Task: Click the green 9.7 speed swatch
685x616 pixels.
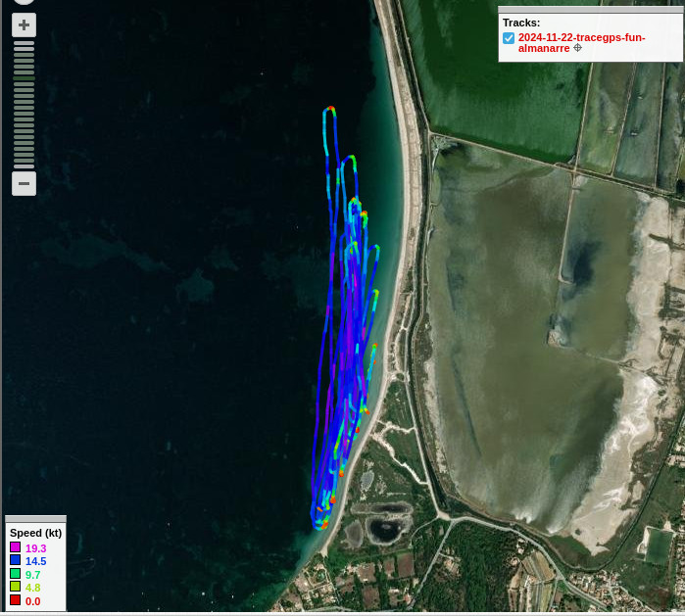Action: click(x=15, y=574)
